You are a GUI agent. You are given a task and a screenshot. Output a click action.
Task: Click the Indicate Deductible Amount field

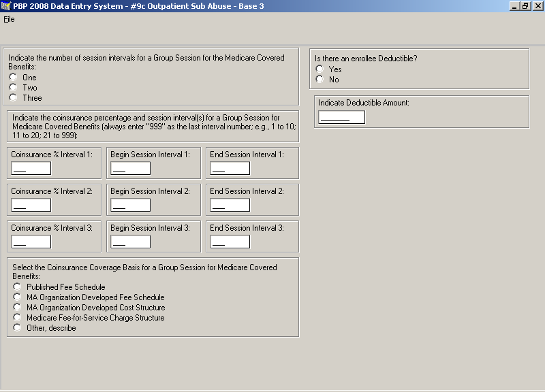pyautogui.click(x=342, y=117)
